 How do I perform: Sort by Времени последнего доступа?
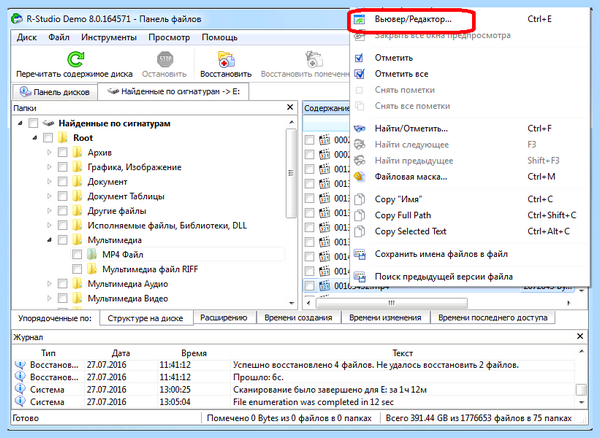pos(493,318)
